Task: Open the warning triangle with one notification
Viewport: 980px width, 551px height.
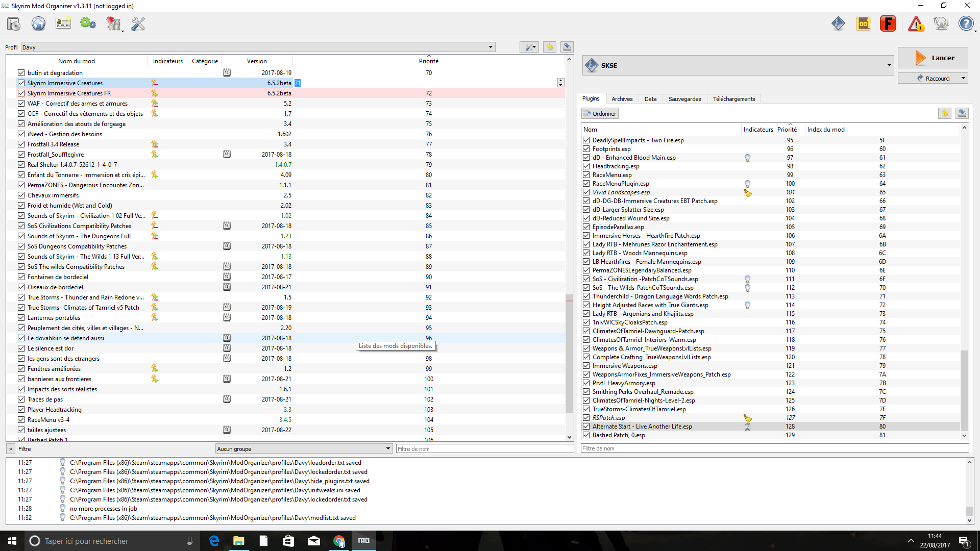Action: pyautogui.click(x=916, y=23)
